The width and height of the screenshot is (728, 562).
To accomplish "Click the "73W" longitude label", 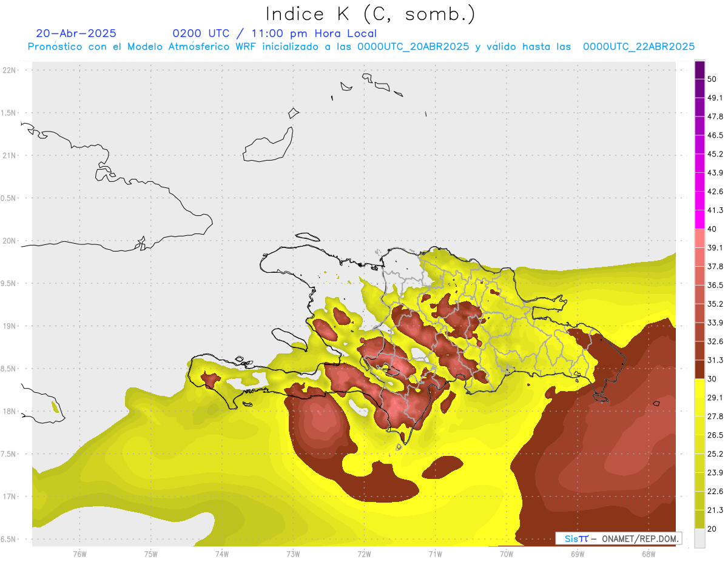I will [x=293, y=554].
